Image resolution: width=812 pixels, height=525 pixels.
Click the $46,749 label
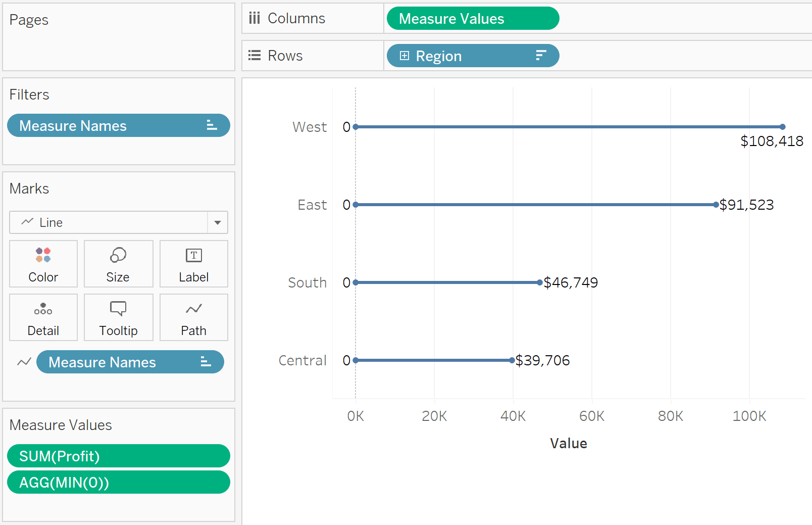click(571, 282)
